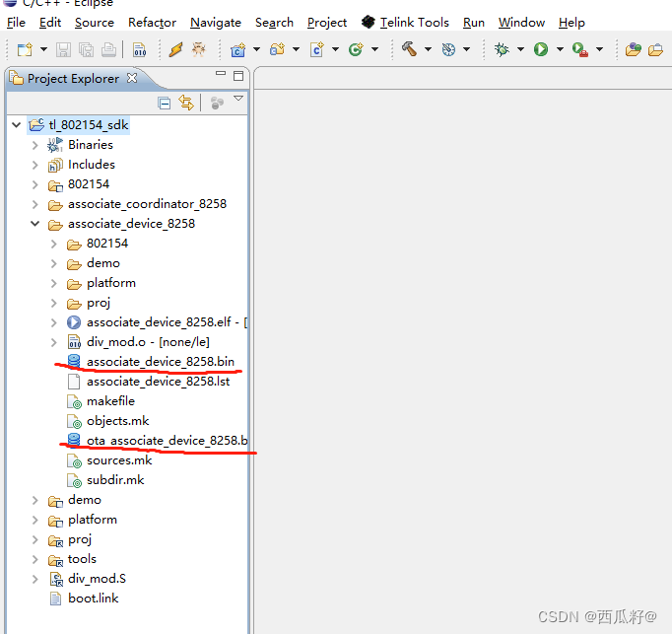Click the New Source Folder icon
672x634 pixels.
pos(278,49)
